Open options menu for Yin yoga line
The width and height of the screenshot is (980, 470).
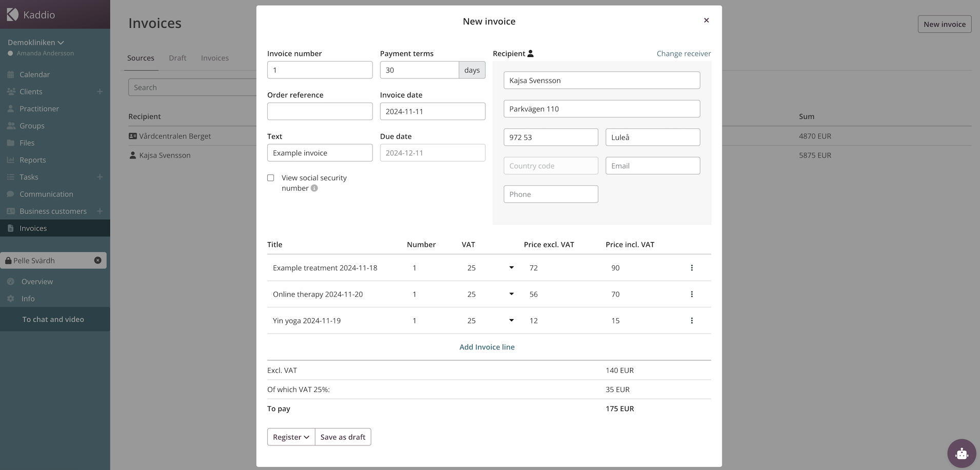tap(692, 321)
